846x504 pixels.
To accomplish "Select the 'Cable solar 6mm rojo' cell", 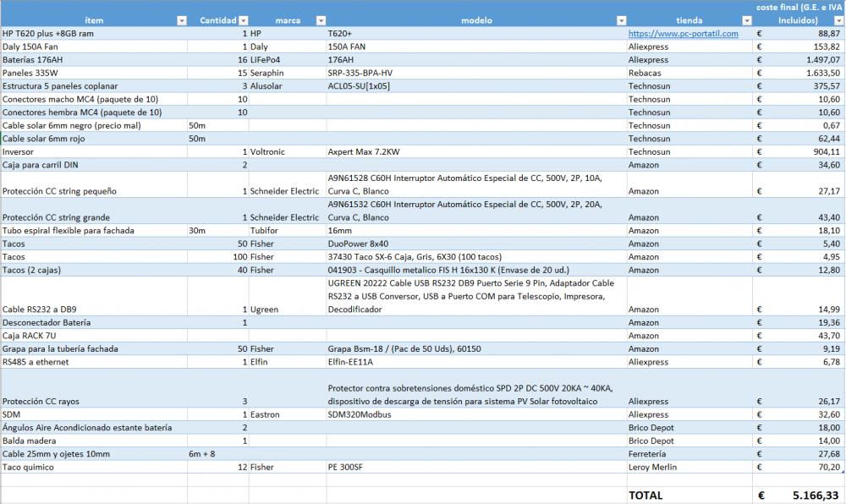I will pos(95,139).
